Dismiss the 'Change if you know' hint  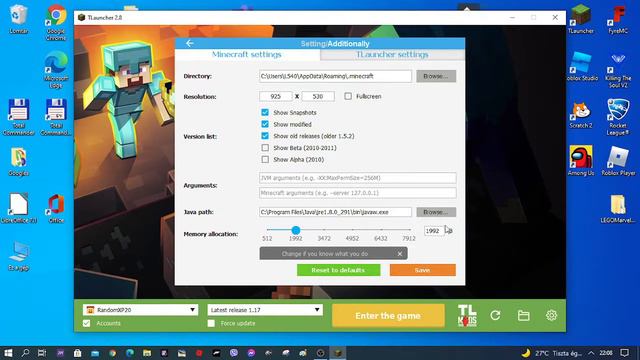tap(400, 254)
